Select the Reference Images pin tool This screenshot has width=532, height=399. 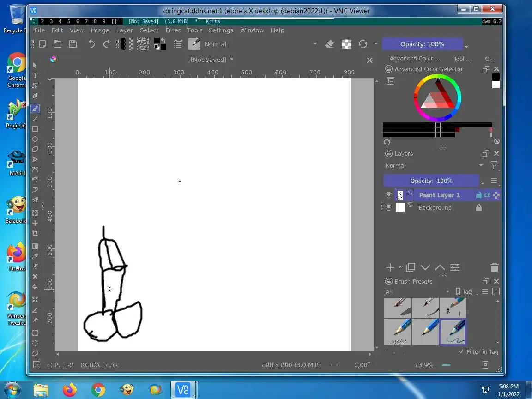pyautogui.click(x=35, y=320)
